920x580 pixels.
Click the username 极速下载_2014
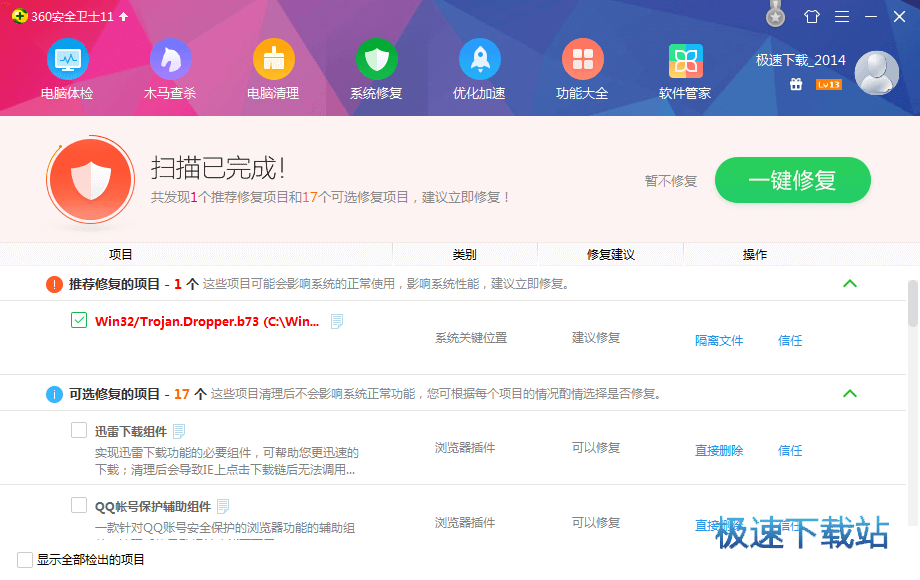pos(800,60)
